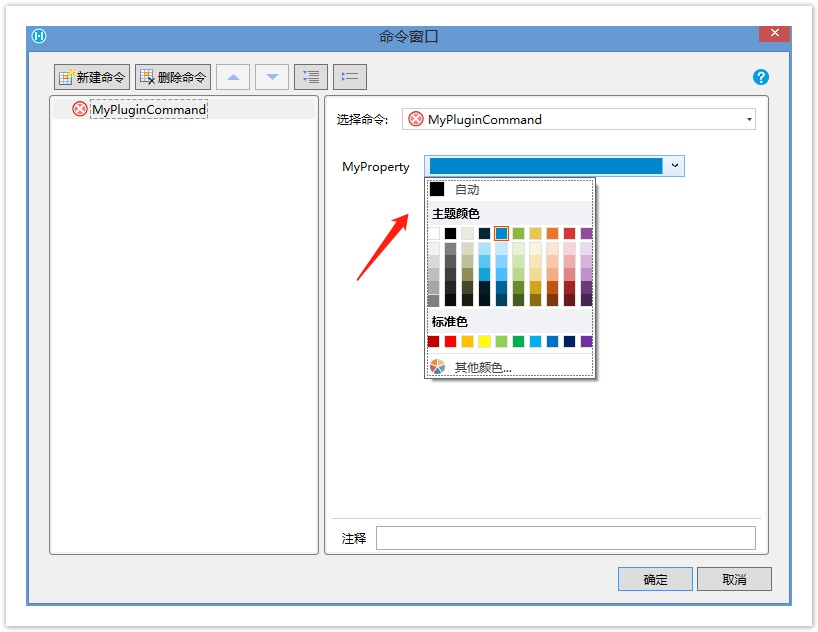Pick the green swatch in theme colors top row
Screen dimensions: 818x632
tap(518, 233)
